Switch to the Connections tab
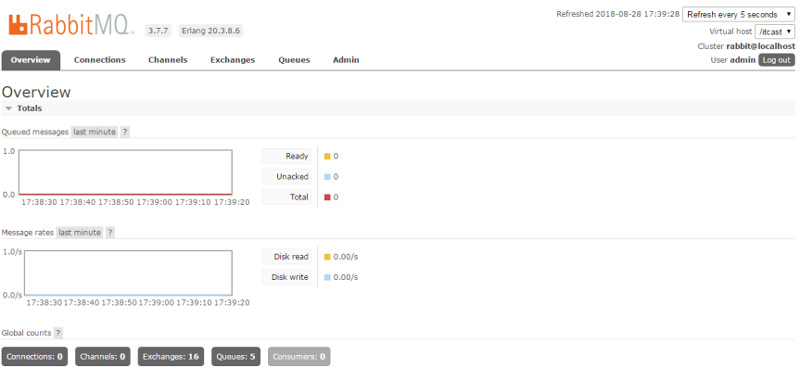Screen dimensions: 800x368 [x=99, y=60]
